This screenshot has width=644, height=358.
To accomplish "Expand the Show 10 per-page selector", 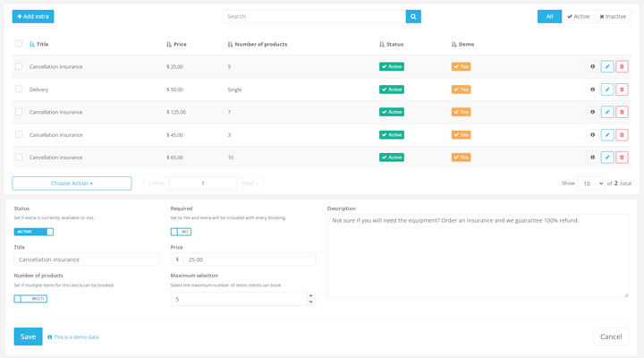I will [x=590, y=183].
